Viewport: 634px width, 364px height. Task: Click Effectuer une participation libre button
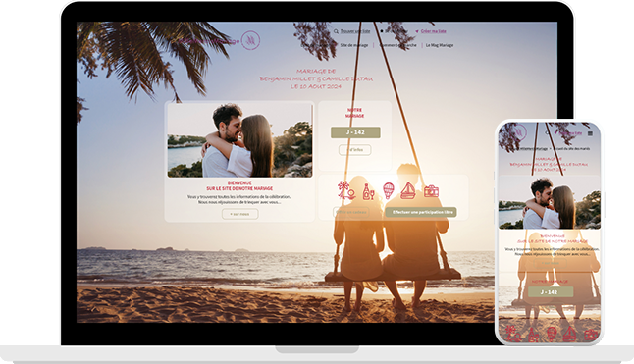tap(421, 212)
